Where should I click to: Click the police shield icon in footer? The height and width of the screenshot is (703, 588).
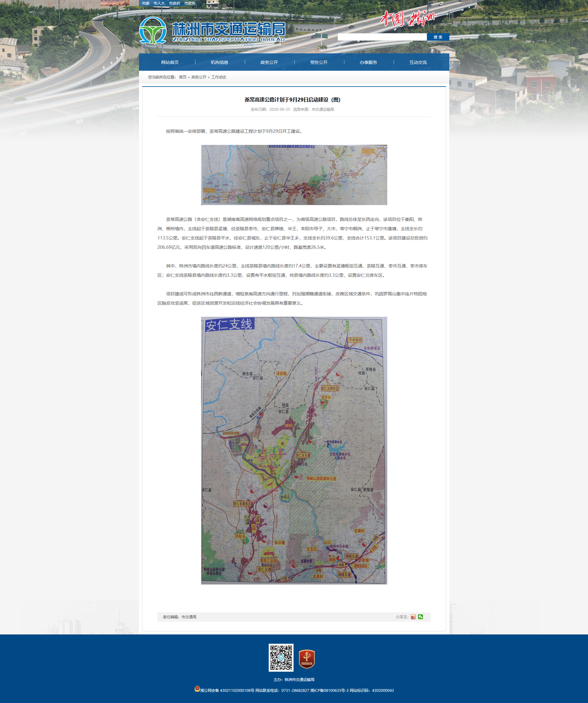(x=197, y=689)
